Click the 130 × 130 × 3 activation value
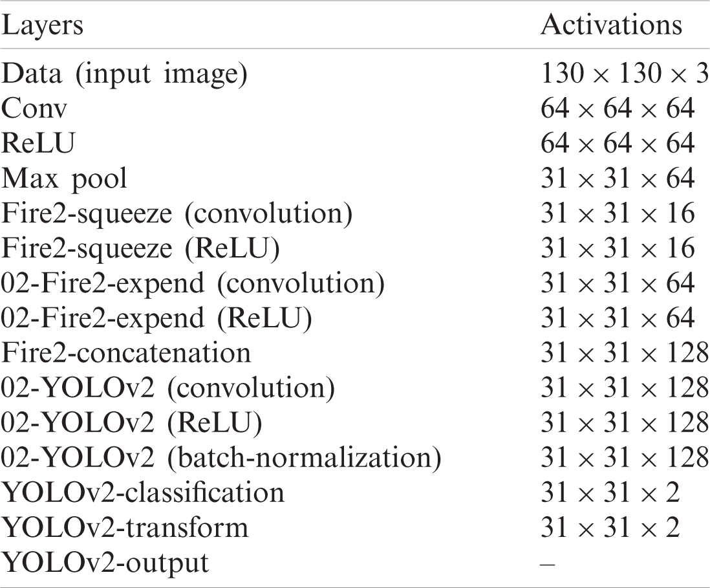Viewport: 710px width, 588px height. pyautogui.click(x=618, y=74)
